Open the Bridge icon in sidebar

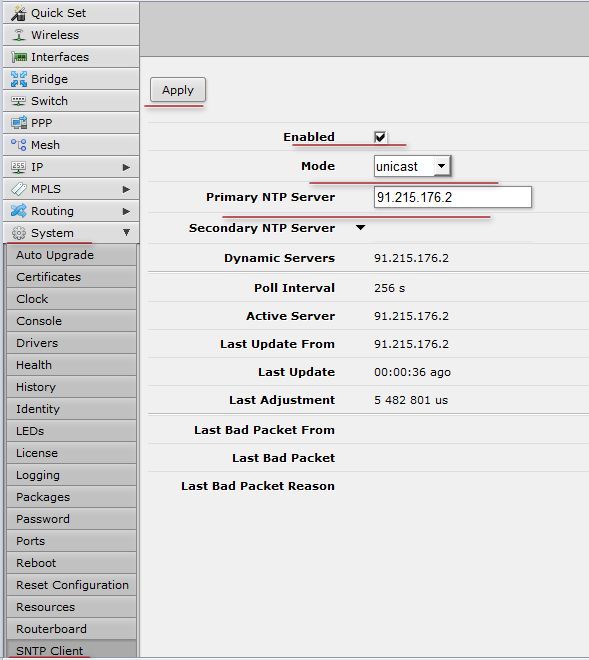(x=19, y=79)
